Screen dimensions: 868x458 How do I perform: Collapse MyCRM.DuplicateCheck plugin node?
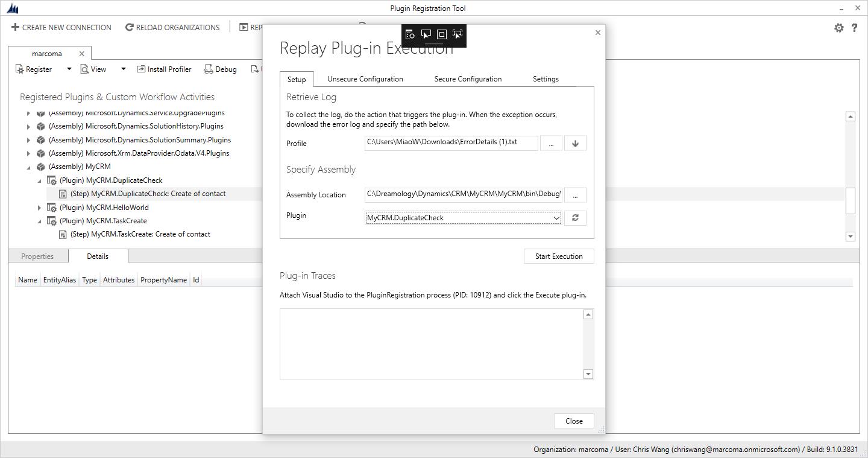tap(40, 180)
